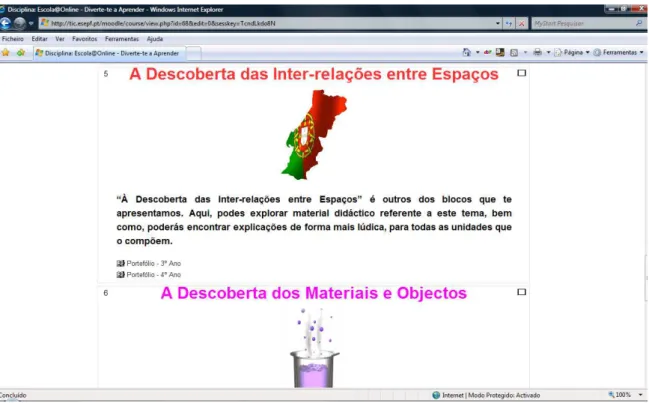Click the MyStart search box

(582, 24)
